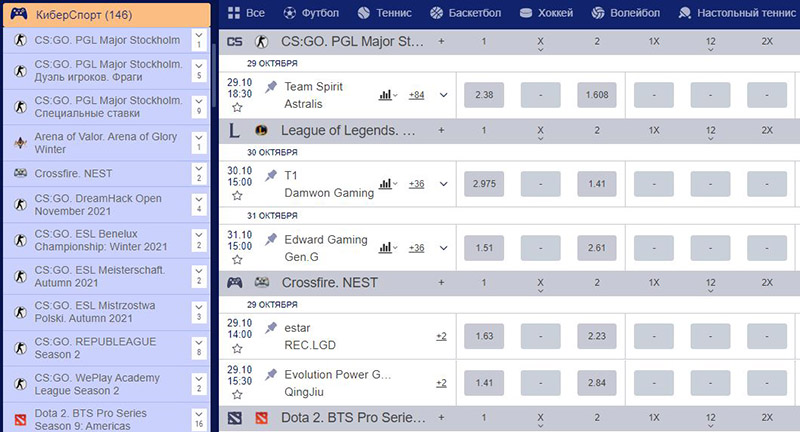Image resolution: width=800 pixels, height=432 pixels.
Task: Add estar vs REC.LGD to favorites
Action: tap(237, 349)
